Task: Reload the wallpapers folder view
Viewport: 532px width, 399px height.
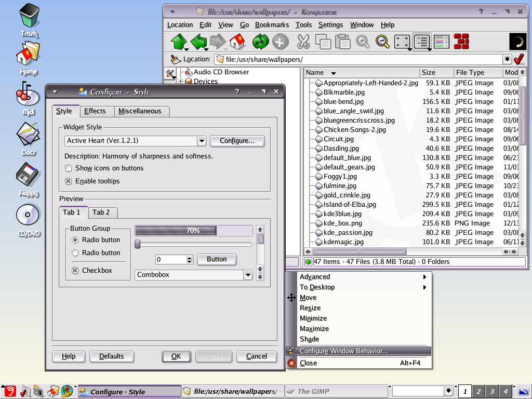Action: pyautogui.click(x=260, y=42)
